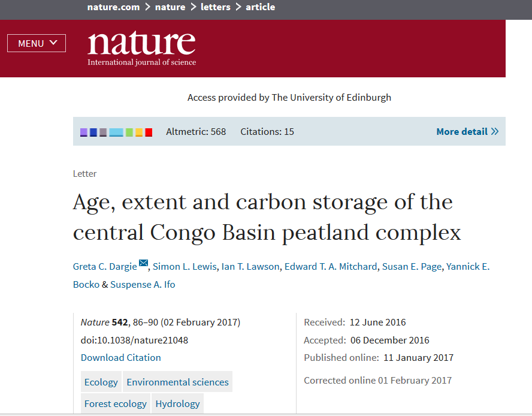This screenshot has height=416, width=532.
Task: Open the Forest ecology tag
Action: 116,404
